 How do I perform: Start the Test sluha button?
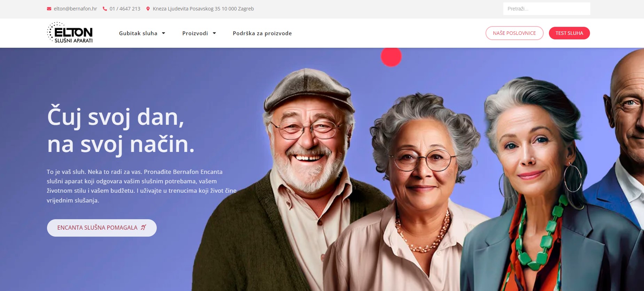pos(569,33)
